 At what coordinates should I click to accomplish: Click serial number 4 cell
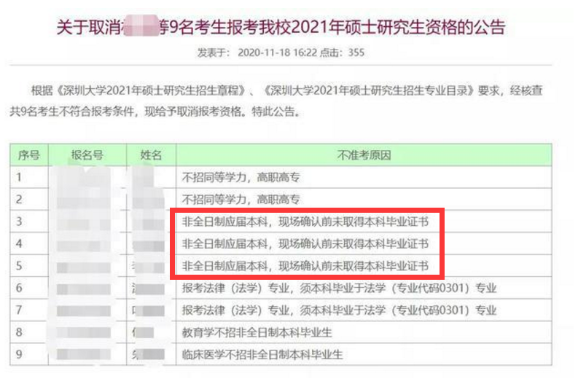tap(29, 243)
